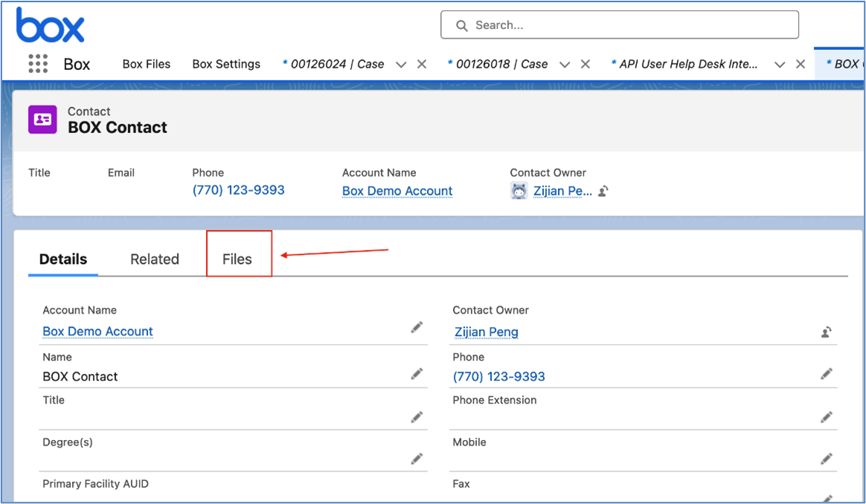Edit the Phone field pencil icon
The width and height of the screenshot is (866, 504).
827,374
